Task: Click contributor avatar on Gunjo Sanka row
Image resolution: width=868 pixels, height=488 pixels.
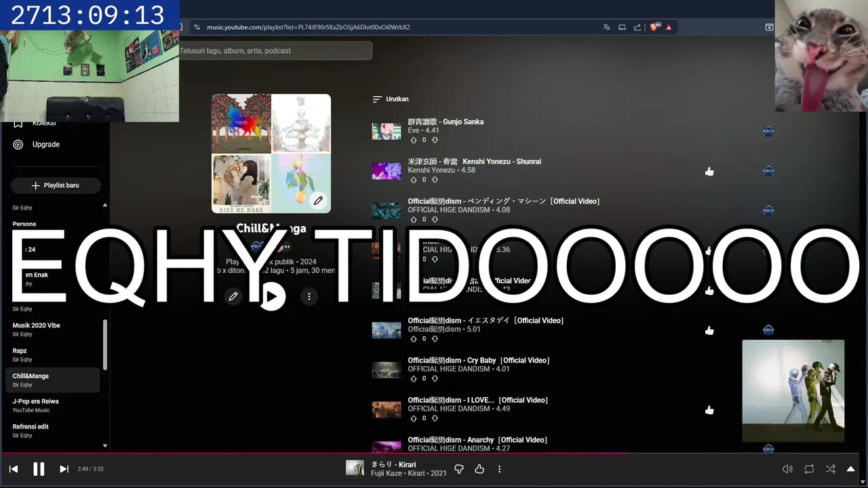Action: pos(768,131)
